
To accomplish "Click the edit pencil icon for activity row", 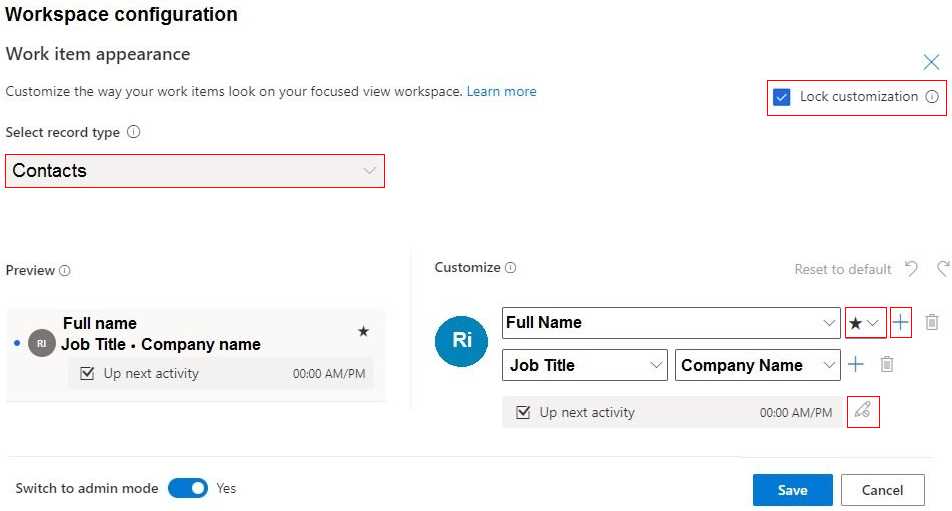I will point(862,411).
